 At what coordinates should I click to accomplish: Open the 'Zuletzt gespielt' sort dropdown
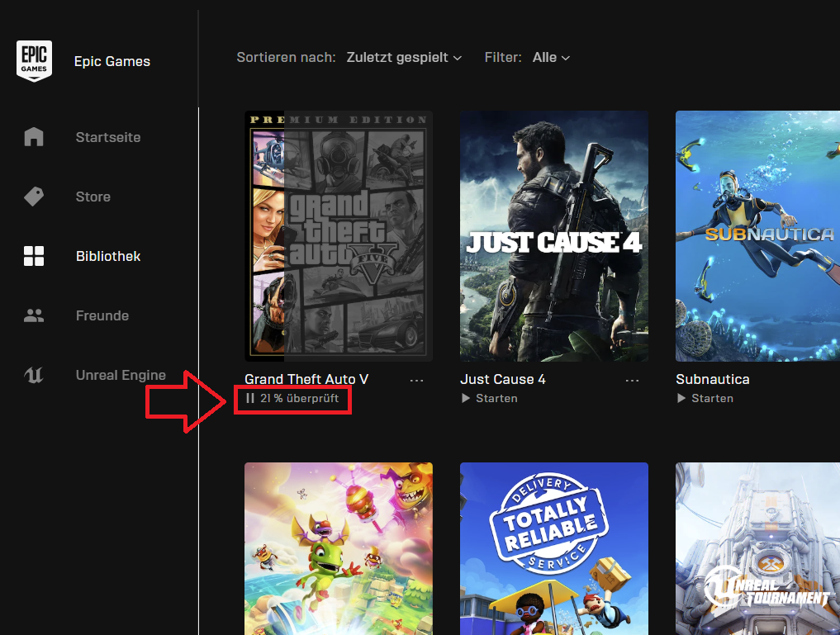click(404, 57)
